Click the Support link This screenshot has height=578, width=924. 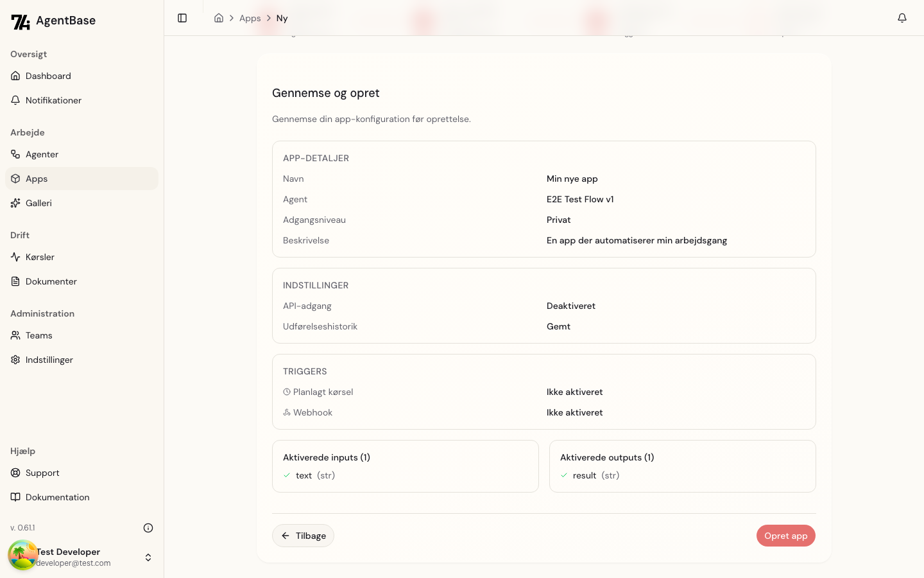point(42,473)
